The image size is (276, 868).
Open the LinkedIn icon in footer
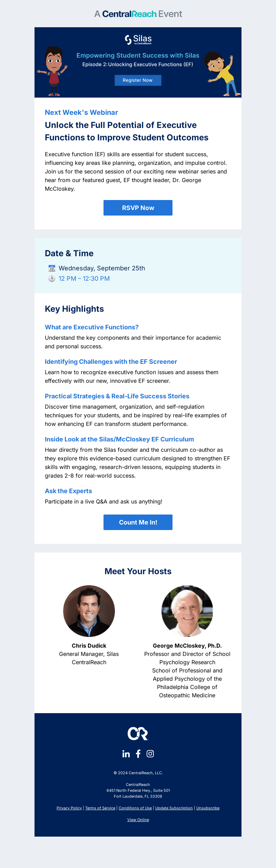pyautogui.click(x=126, y=754)
